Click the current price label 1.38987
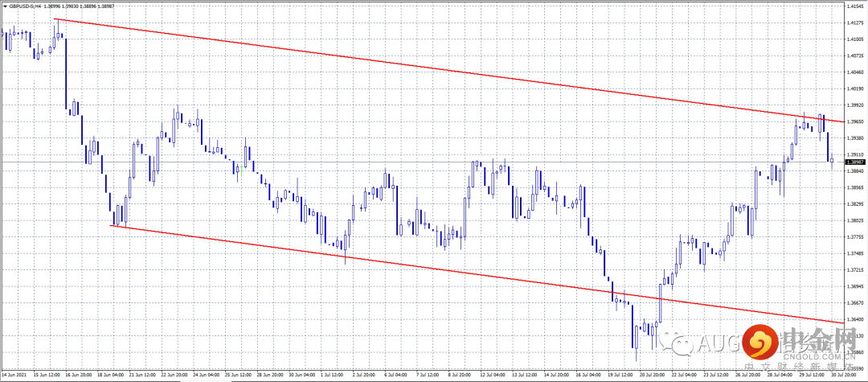 point(856,162)
